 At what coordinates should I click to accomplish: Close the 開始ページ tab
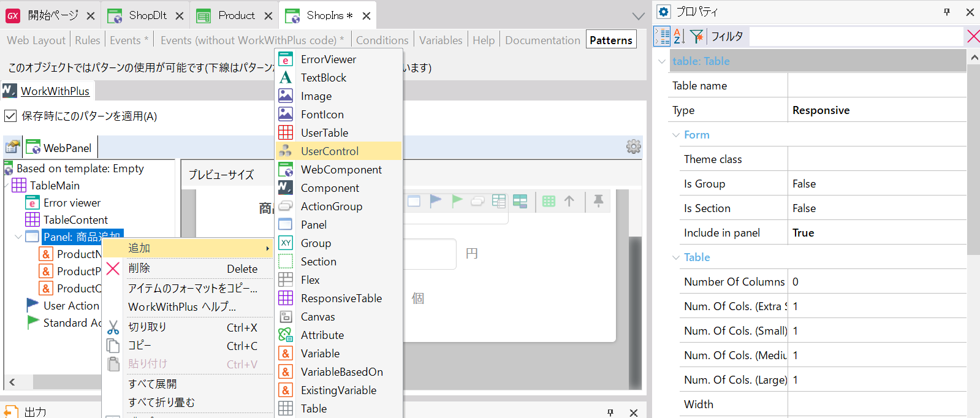click(x=91, y=16)
